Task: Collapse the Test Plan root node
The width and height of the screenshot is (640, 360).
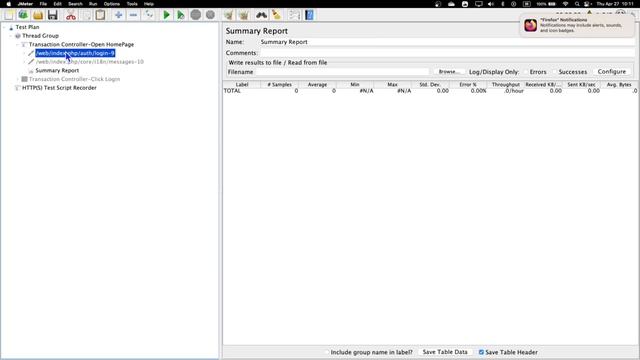Action: coord(4,27)
